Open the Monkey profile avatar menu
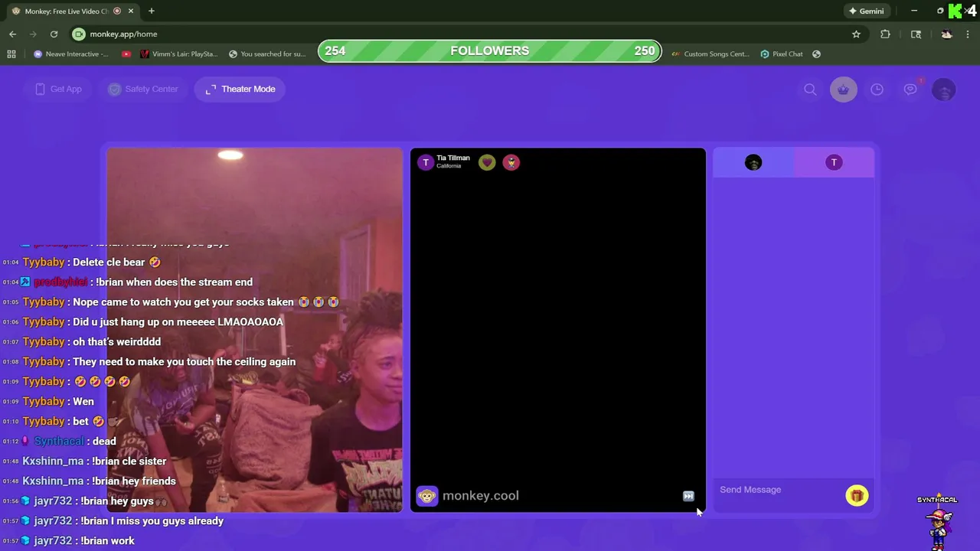The width and height of the screenshot is (980, 551). (944, 90)
